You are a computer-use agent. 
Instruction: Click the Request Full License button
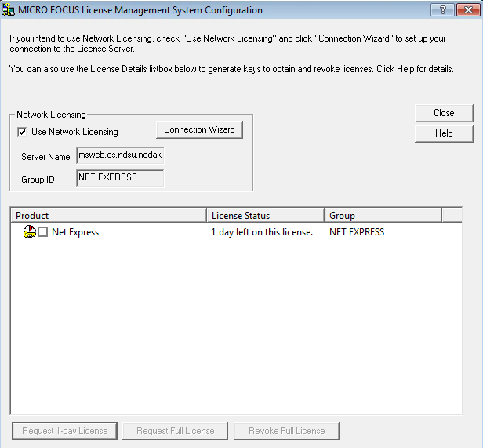[x=175, y=431]
